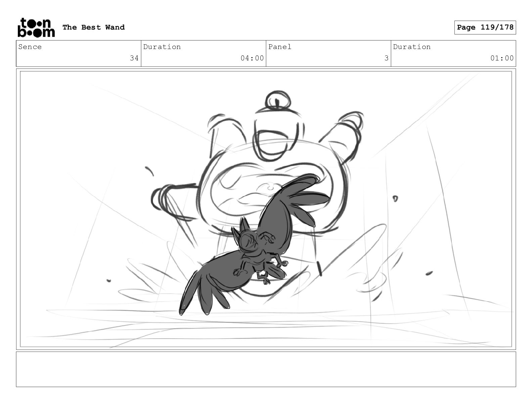Select the "Panel" header label

pyautogui.click(x=280, y=47)
